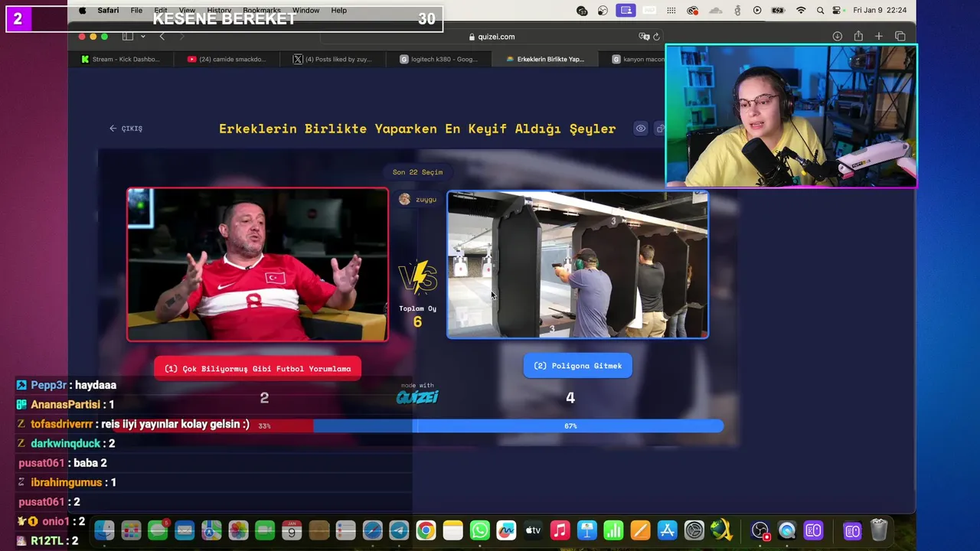
Task: Show tab overview icon
Action: [900, 37]
